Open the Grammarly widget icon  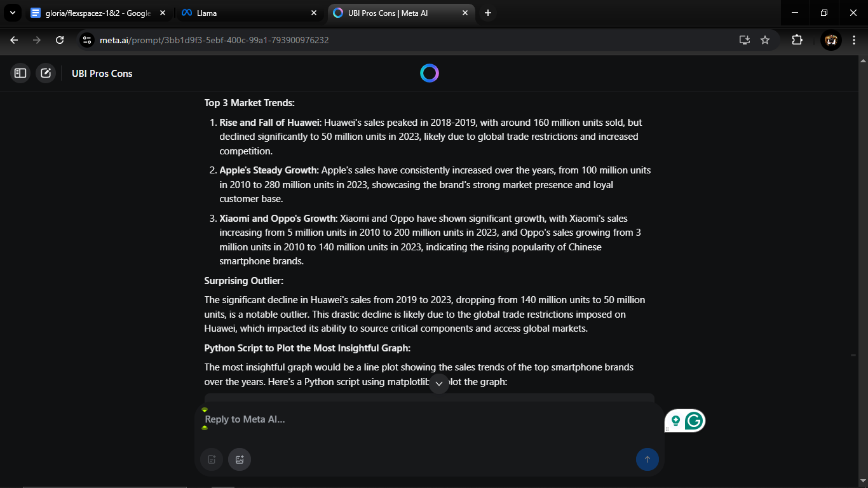click(x=693, y=421)
